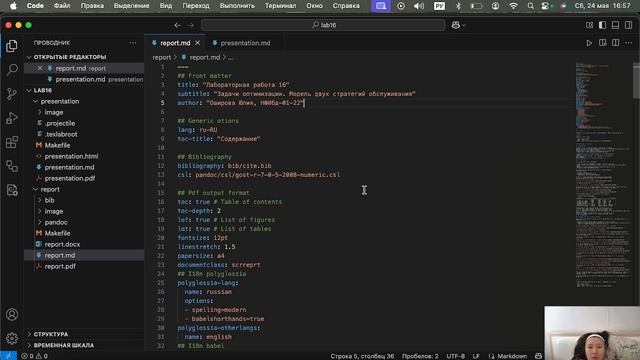Close report.md in open editors list
The height and width of the screenshot is (360, 640).
click(x=40, y=68)
